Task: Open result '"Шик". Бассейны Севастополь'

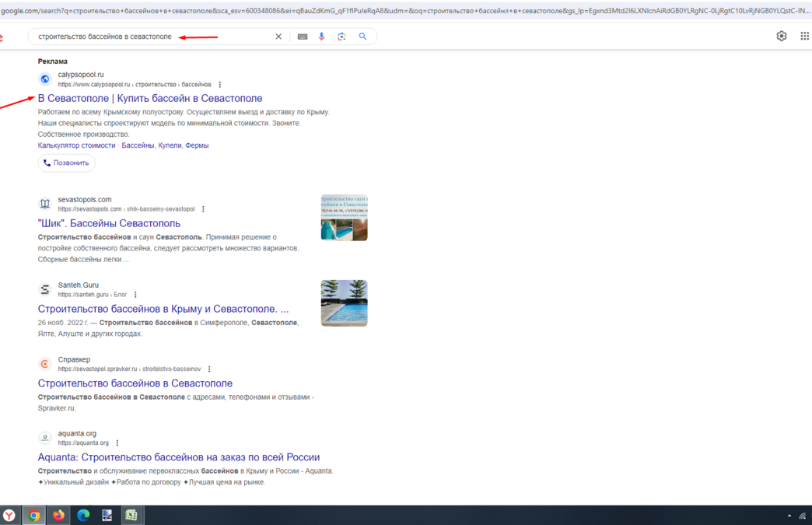Action: pyautogui.click(x=109, y=223)
